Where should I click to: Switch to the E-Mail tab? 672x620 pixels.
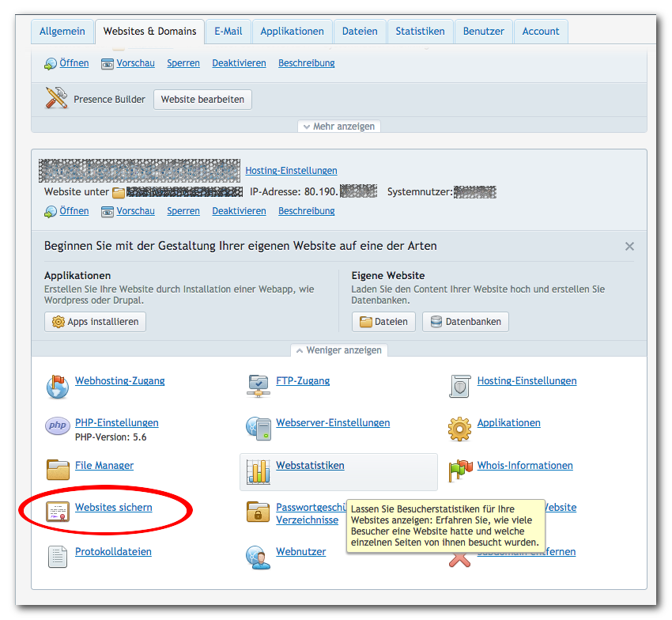coord(228,32)
